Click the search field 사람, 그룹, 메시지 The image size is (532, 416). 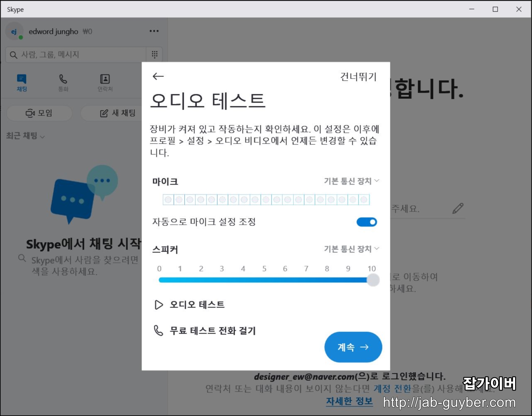[76, 55]
